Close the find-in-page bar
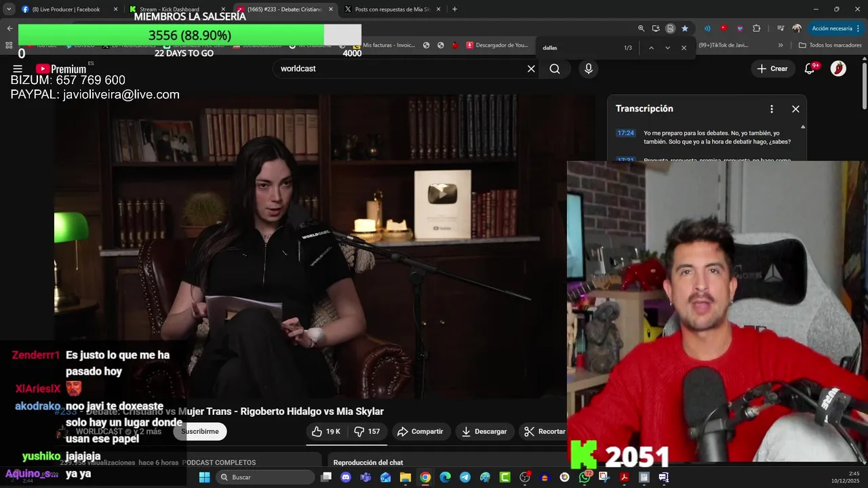This screenshot has height=488, width=868. tap(684, 48)
